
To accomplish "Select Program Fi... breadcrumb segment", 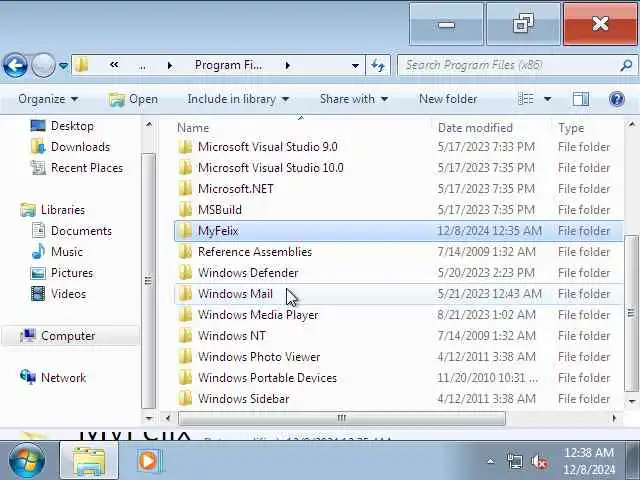I will point(229,65).
